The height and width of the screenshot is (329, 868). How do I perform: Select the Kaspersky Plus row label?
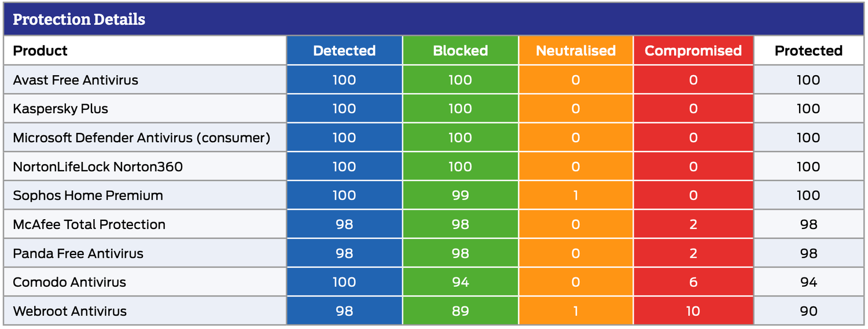pyautogui.click(x=61, y=109)
